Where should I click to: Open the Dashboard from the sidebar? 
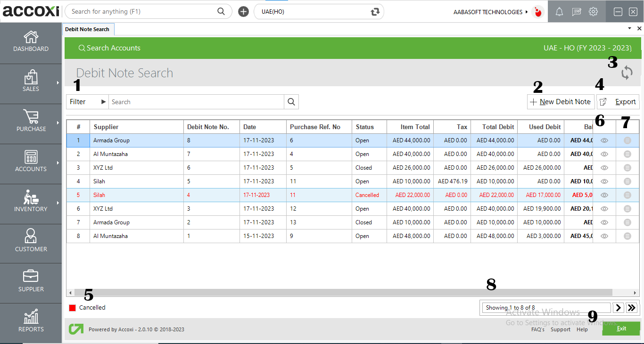tap(31, 41)
